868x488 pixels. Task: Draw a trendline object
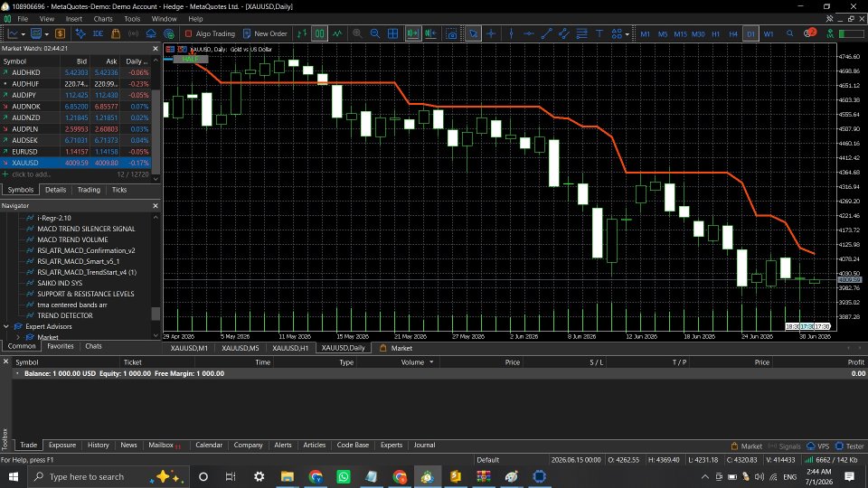pyautogui.click(x=546, y=33)
